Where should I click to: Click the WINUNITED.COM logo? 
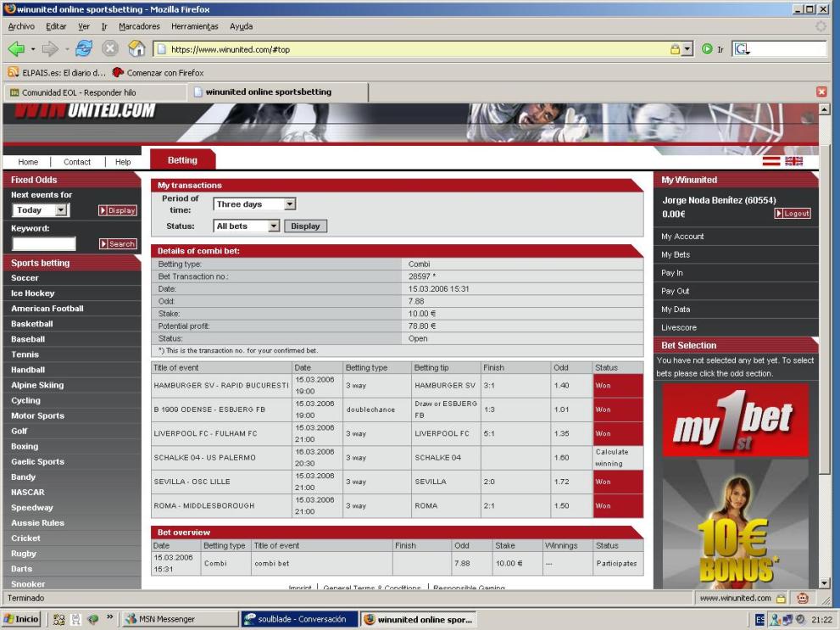[x=85, y=110]
